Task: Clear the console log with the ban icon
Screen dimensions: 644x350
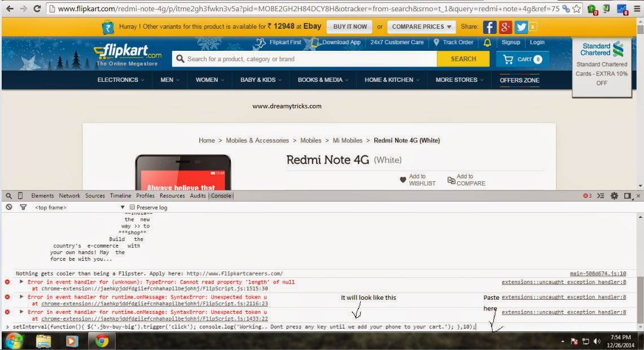Action: 8,207
